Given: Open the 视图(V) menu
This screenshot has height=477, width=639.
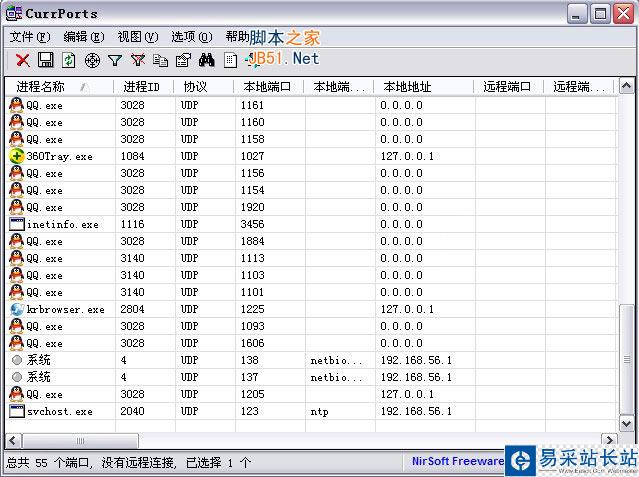Looking at the screenshot, I should [138, 37].
